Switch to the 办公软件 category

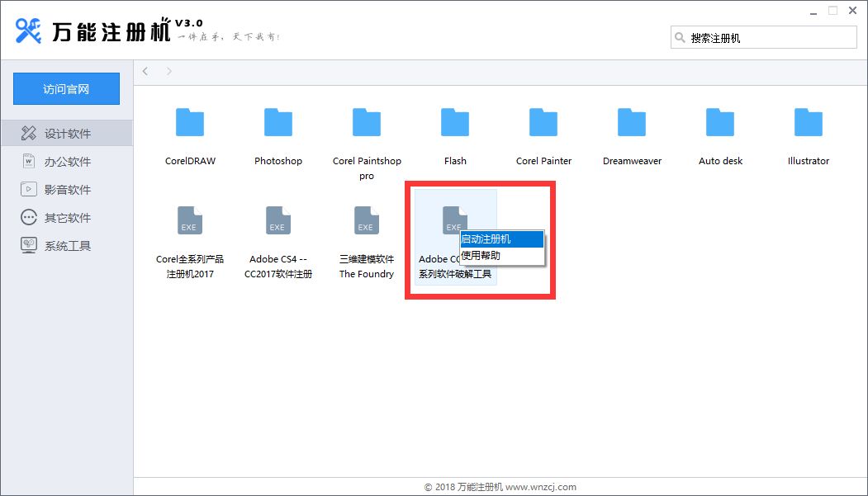click(67, 162)
